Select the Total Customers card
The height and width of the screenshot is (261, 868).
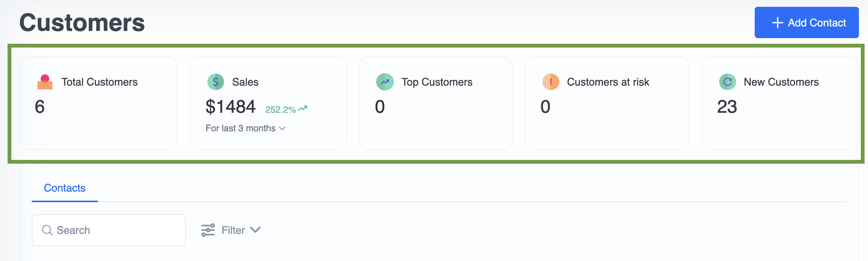[98, 103]
